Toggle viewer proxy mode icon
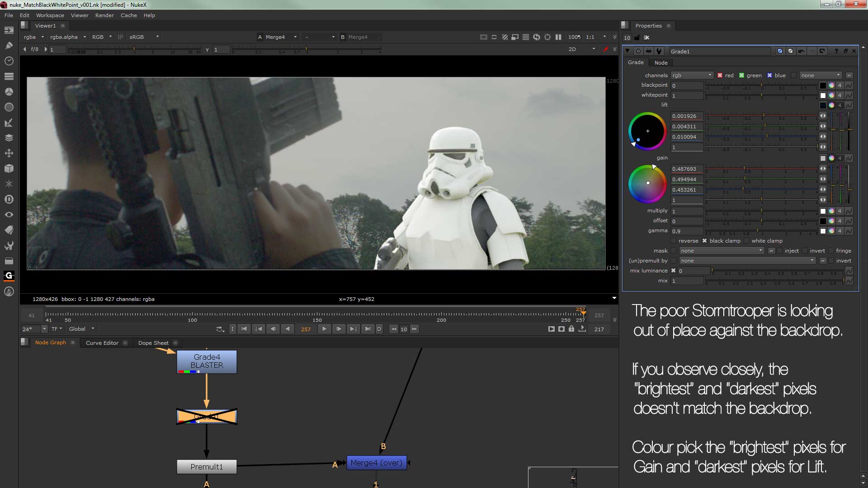 coord(515,37)
